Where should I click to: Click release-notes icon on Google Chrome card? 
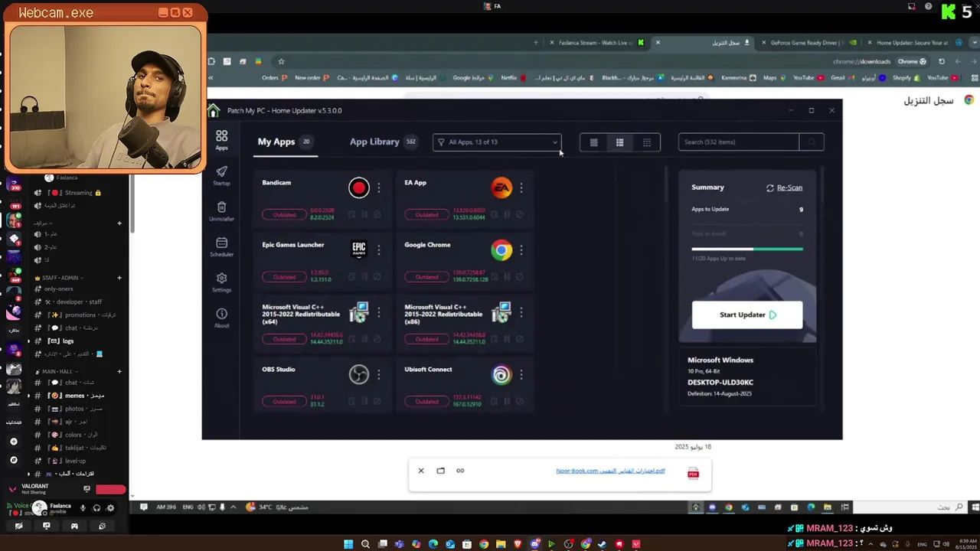[494, 277]
